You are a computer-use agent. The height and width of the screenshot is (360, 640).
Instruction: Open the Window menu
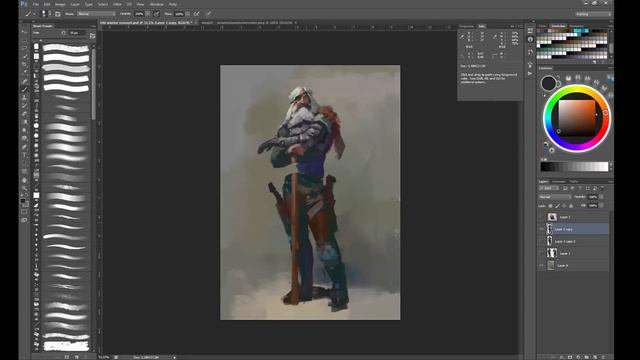[157, 4]
